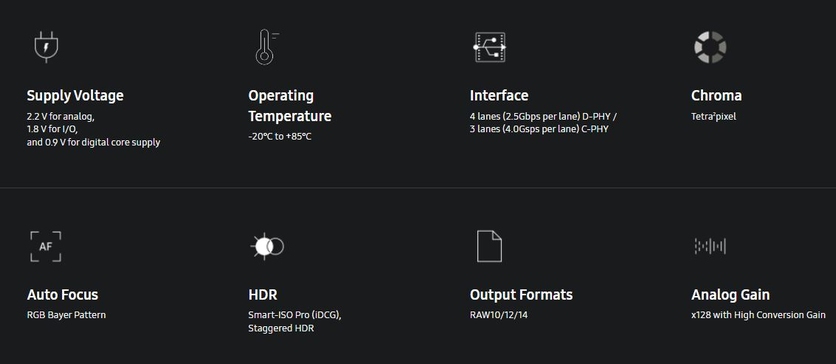Click the power plug Supply Voltage icon
This screenshot has height=364, width=836.
(x=46, y=47)
